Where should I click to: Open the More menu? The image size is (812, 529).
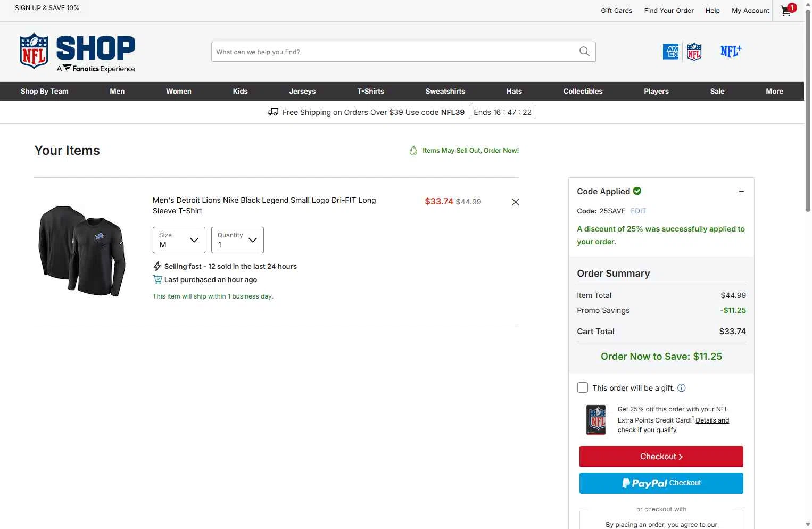pos(775,91)
